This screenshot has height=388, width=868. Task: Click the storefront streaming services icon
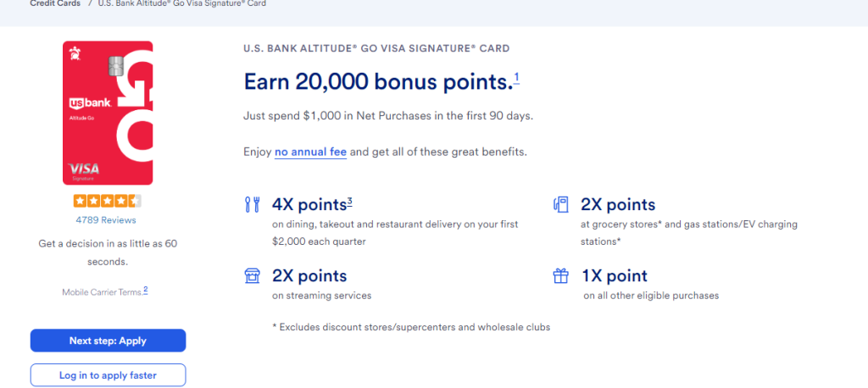(252, 275)
